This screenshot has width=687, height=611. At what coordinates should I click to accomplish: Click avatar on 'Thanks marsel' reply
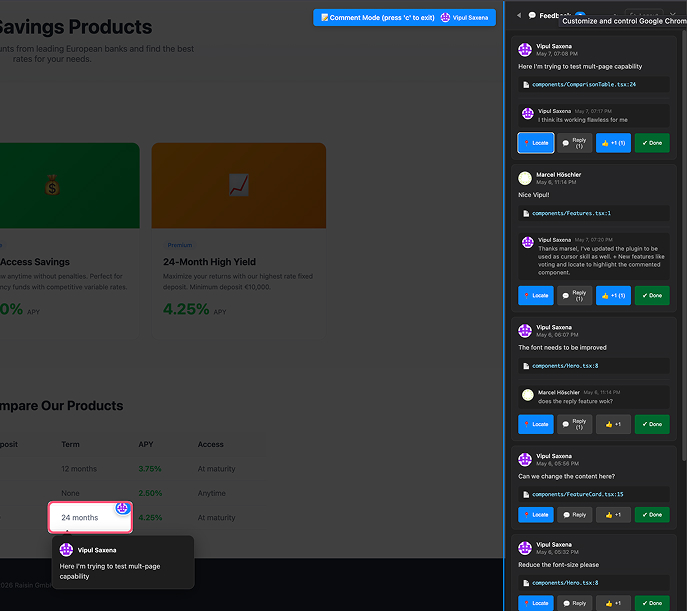click(528, 242)
